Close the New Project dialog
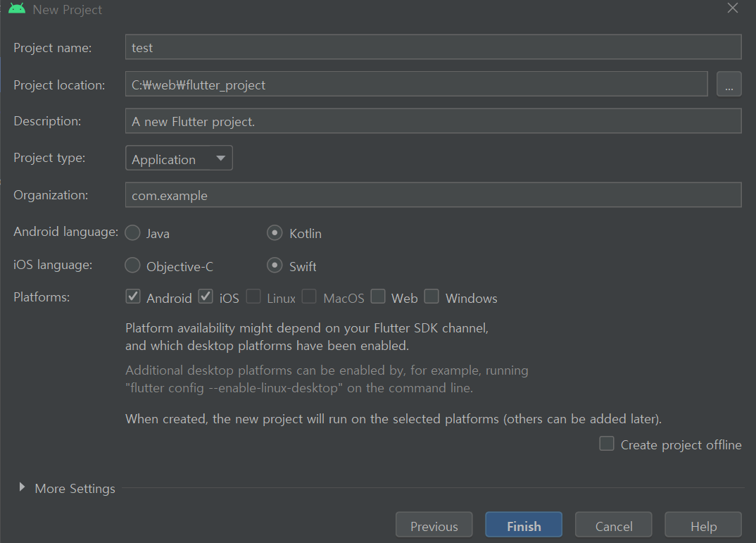756x543 pixels. tap(732, 8)
